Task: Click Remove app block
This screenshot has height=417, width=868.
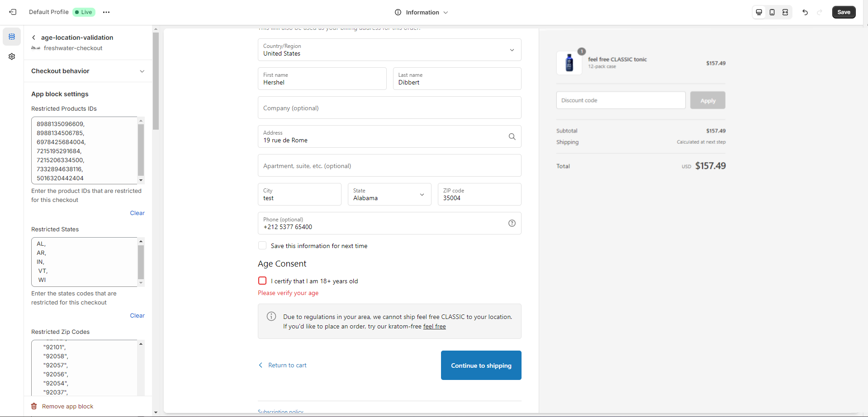Action: point(67,406)
